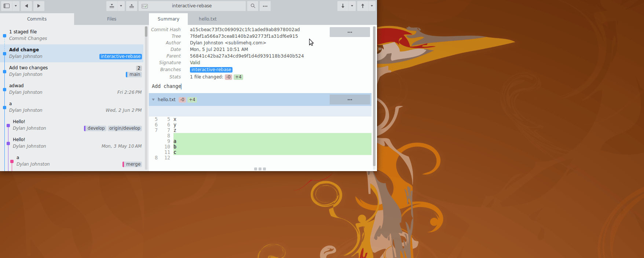Click the pop stash icon
The image size is (644, 258).
132,6
